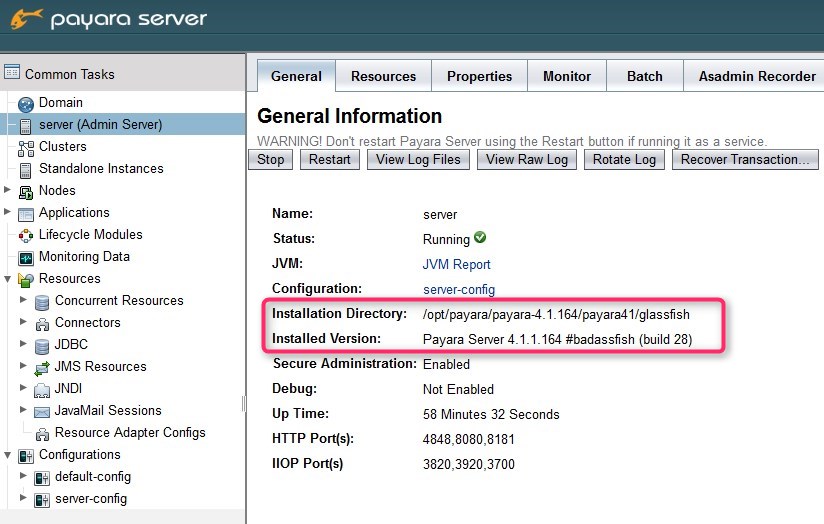
Task: Click the sidebar splitter handle
Action: [x=244, y=404]
